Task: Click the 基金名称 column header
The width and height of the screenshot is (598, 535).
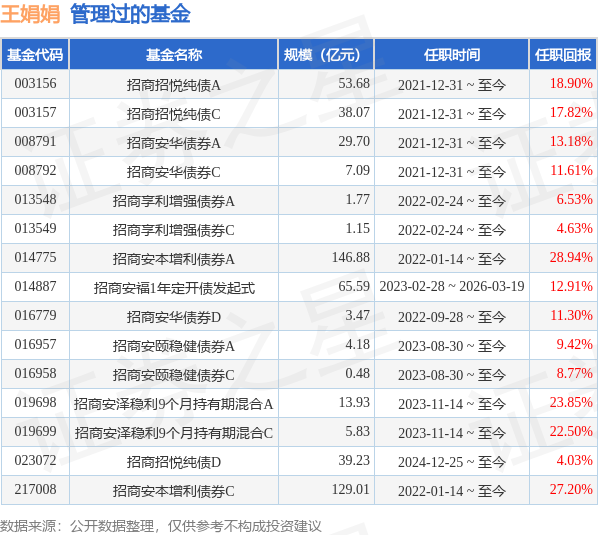Action: 174,55
